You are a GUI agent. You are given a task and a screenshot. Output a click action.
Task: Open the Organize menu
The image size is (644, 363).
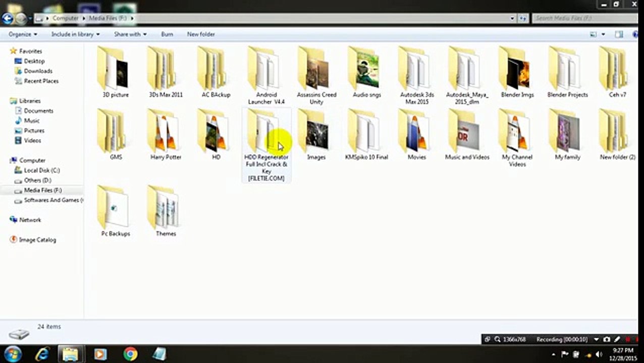(x=23, y=34)
